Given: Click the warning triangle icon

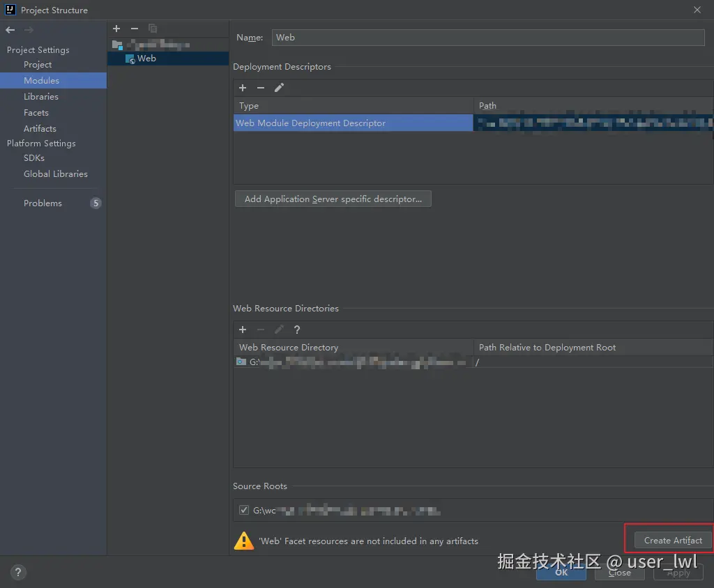Looking at the screenshot, I should pos(244,541).
